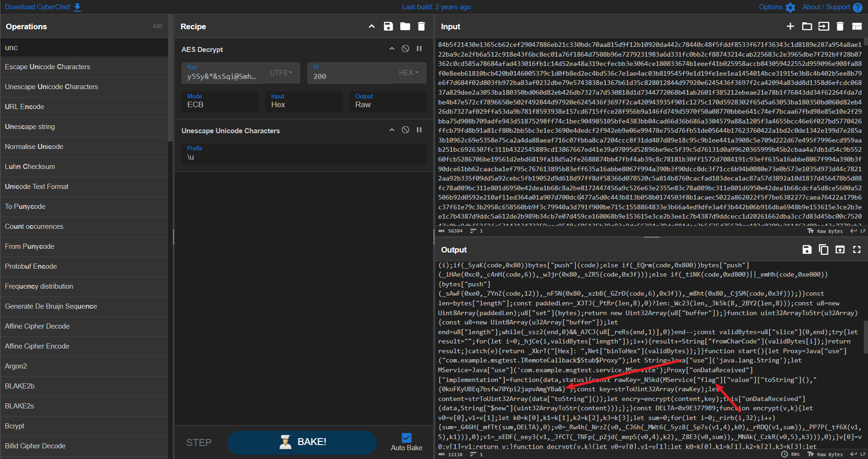Load a recipe via the folder icon
Screen dimensions: 868x459
[405, 26]
